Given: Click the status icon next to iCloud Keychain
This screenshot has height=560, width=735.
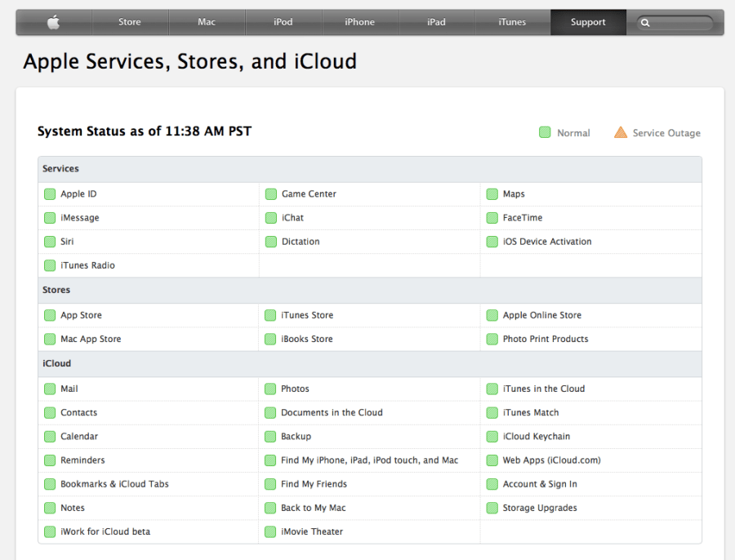Looking at the screenshot, I should tap(492, 437).
